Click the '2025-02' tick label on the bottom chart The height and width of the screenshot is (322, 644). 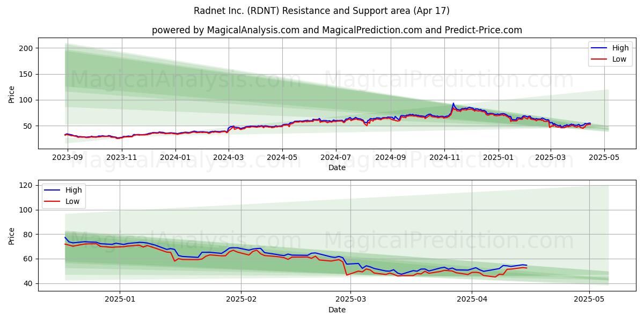click(x=241, y=299)
